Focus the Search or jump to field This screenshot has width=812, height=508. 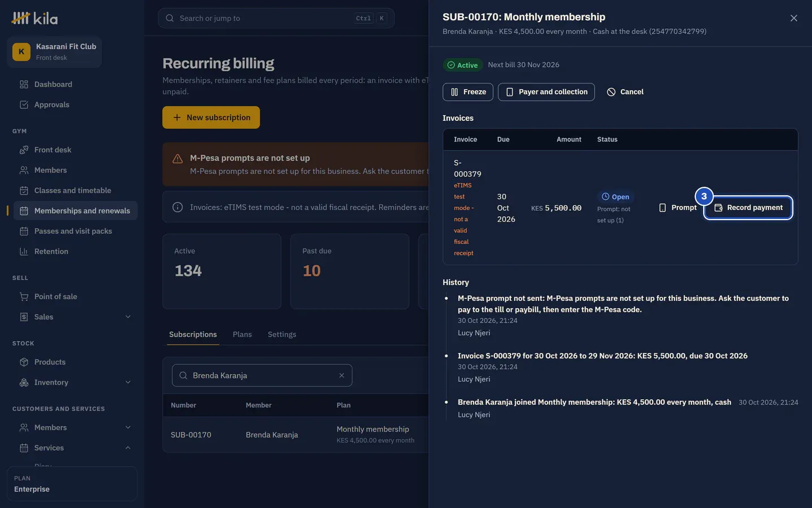coord(276,18)
